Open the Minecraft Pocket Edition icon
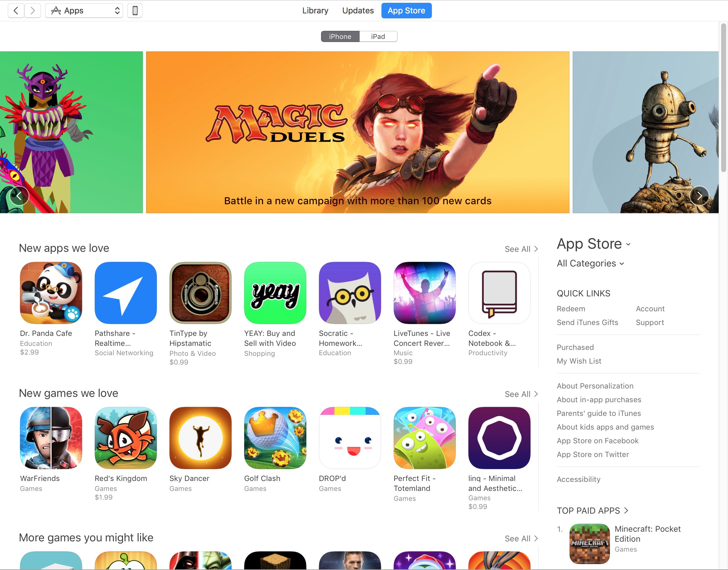The width and height of the screenshot is (728, 570). click(589, 543)
